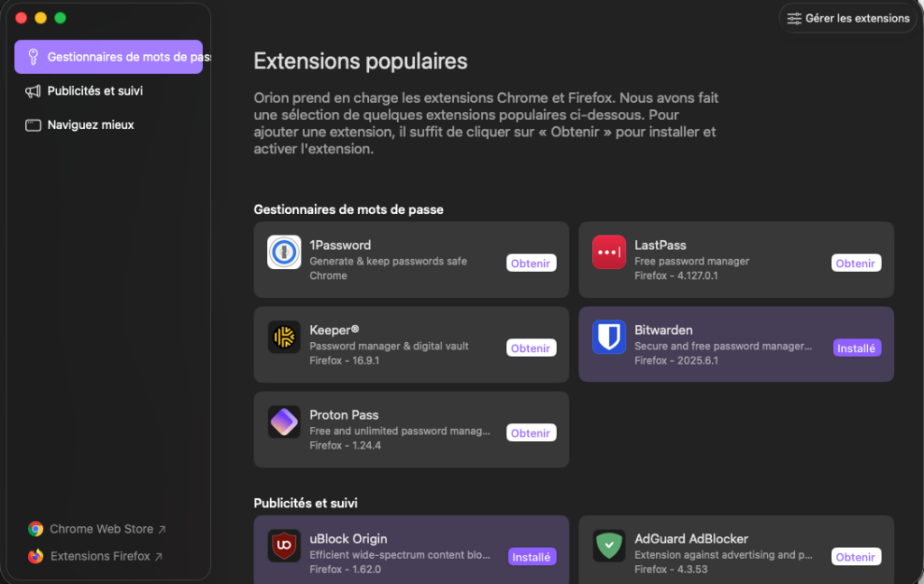Switch to Publicités et suivi section
The image size is (924, 584).
tap(94, 91)
